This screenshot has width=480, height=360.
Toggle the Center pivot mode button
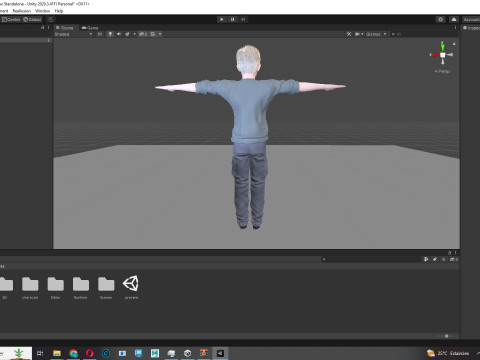pos(11,20)
